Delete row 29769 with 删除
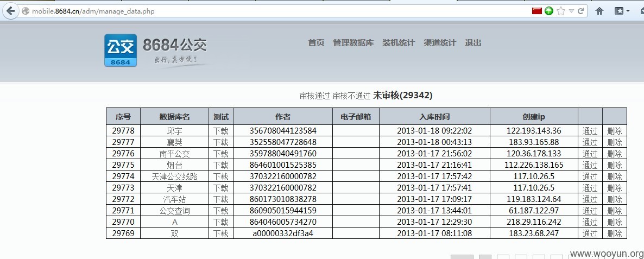The image size is (644, 259). [615, 233]
